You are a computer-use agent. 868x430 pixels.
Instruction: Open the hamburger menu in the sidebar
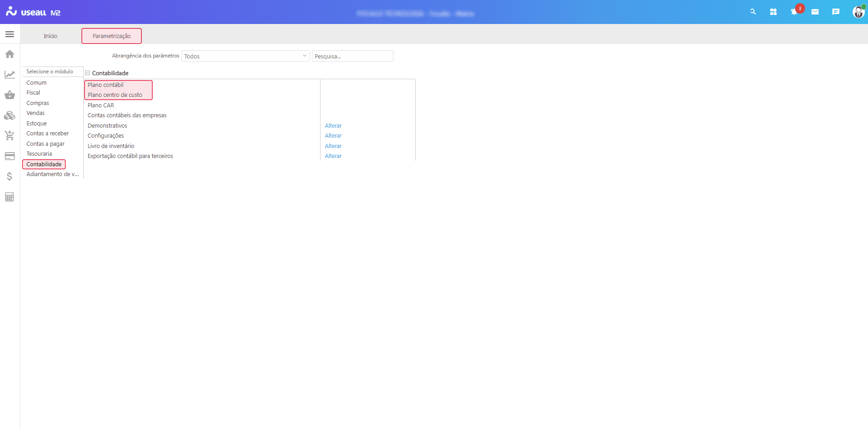(x=10, y=34)
